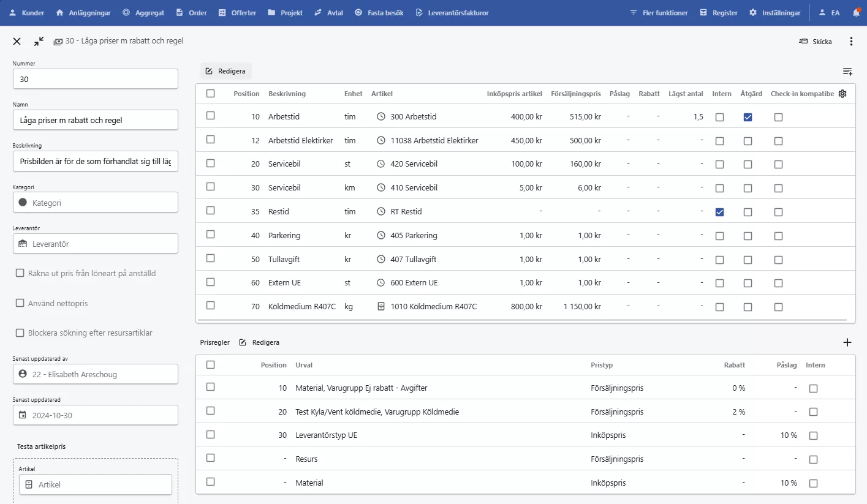Click the notification bell icon

(x=856, y=13)
